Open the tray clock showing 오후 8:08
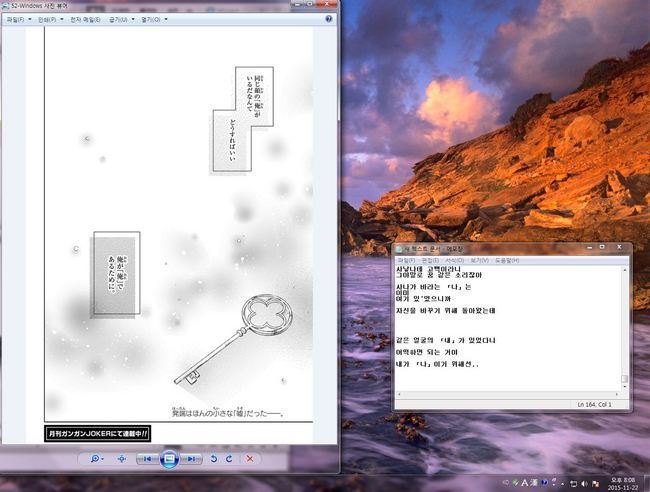 coord(623,484)
